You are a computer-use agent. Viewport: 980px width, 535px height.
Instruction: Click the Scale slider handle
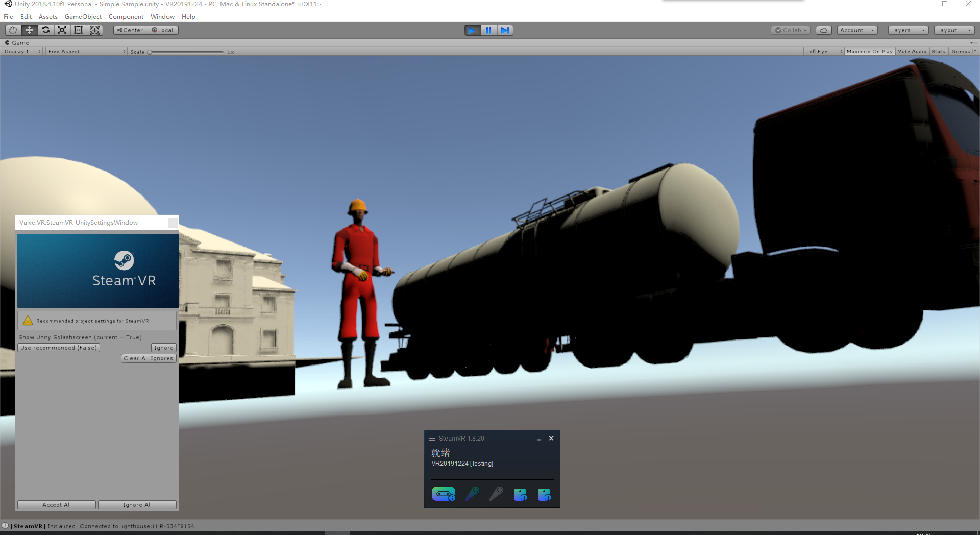[150, 52]
